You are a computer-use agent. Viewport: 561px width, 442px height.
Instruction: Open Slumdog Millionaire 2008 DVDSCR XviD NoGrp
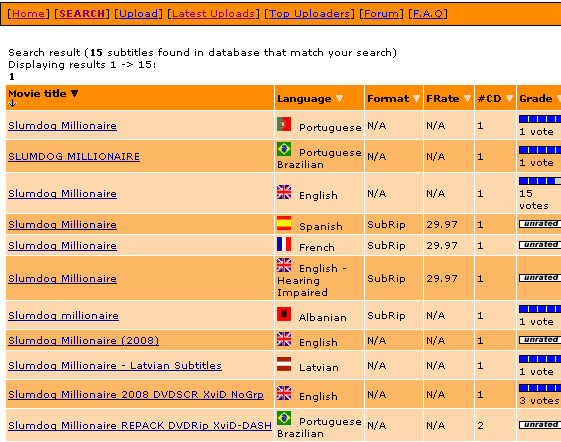pos(136,394)
